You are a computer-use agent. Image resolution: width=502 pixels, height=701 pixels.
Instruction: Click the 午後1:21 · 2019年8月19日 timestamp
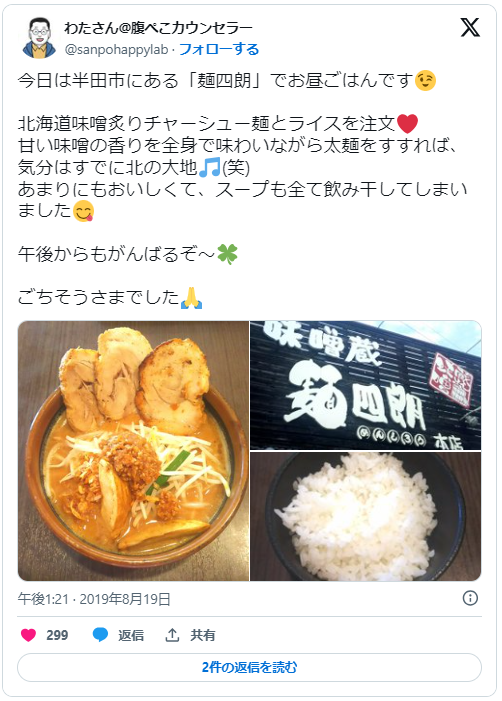pos(94,599)
